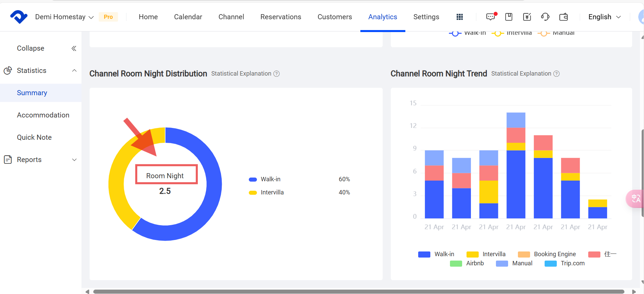Image resolution: width=644 pixels, height=294 pixels.
Task: Click the horizontal scrollbar at the bottom
Action: (x=358, y=291)
